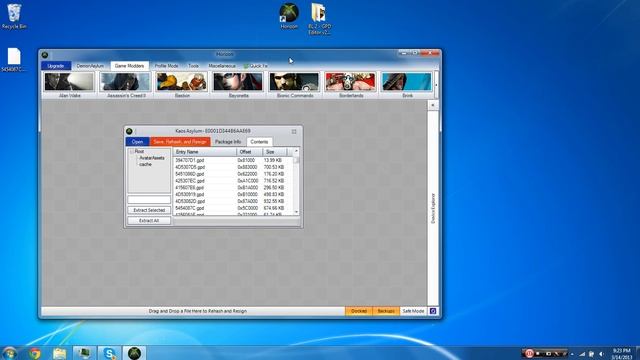Click the contents list scroll-up arrow

click(x=296, y=151)
